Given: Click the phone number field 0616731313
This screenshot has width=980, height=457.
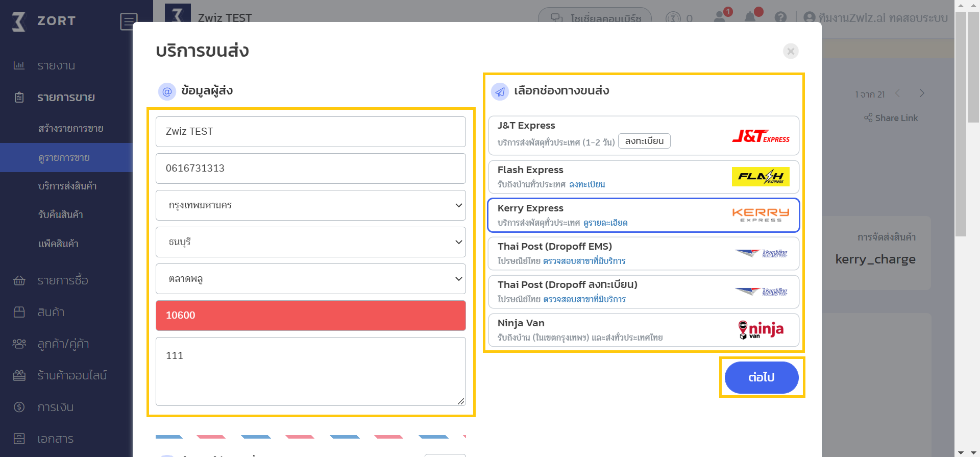Looking at the screenshot, I should [311, 169].
